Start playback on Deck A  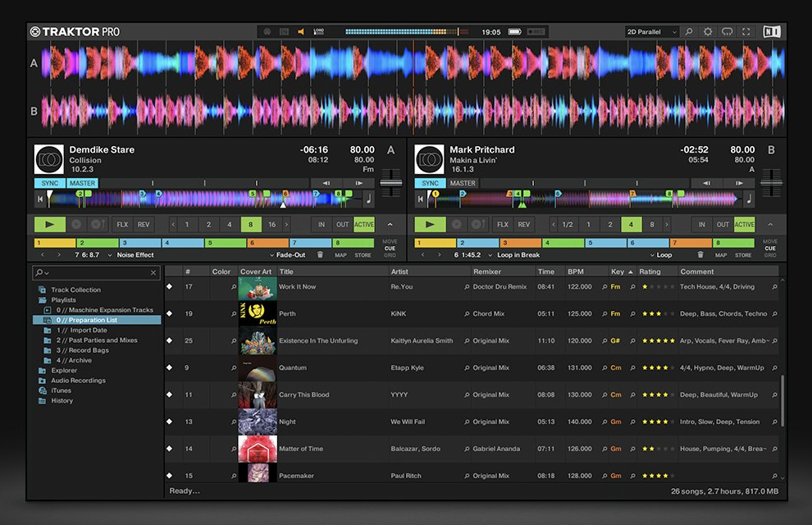(x=50, y=224)
